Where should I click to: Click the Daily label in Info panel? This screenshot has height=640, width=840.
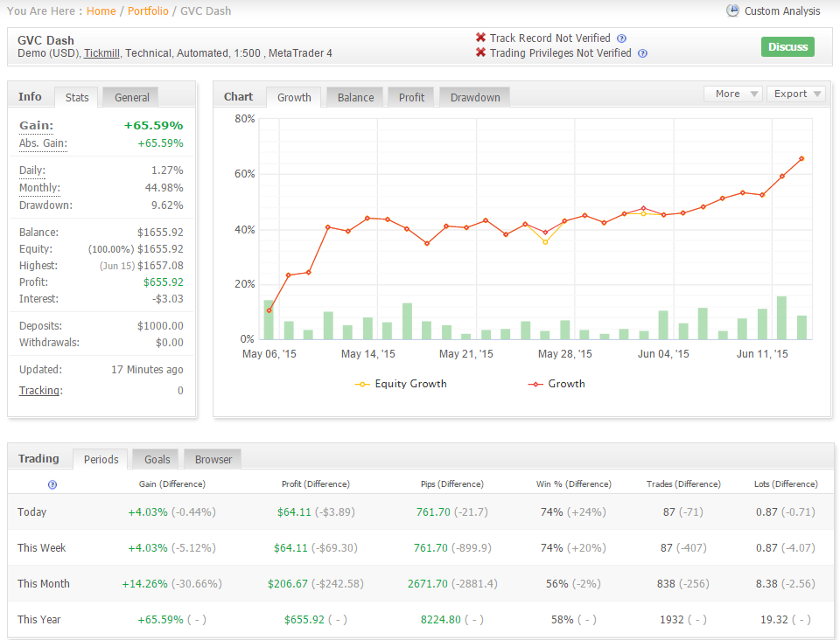tap(32, 170)
